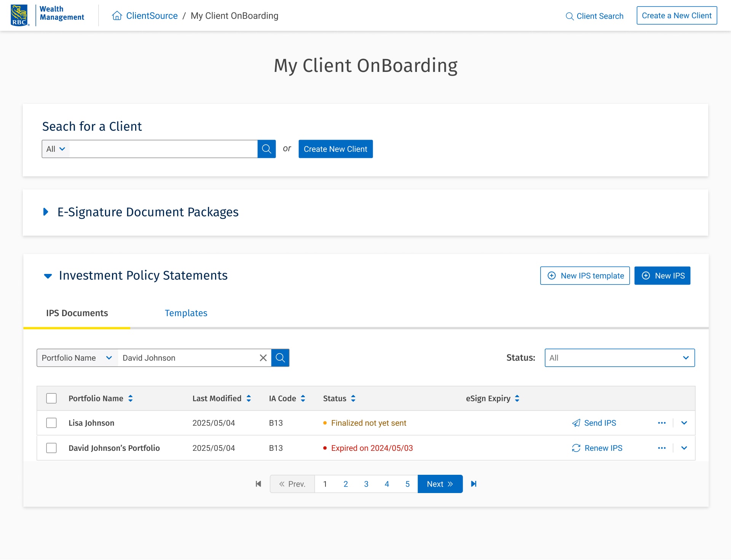This screenshot has width=731, height=560.
Task: Open more options for David Johnson's Portfolio
Action: coord(662,448)
